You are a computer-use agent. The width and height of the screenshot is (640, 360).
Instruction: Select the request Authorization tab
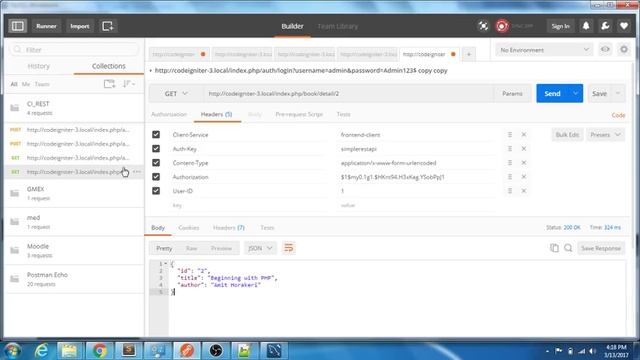pos(169,115)
